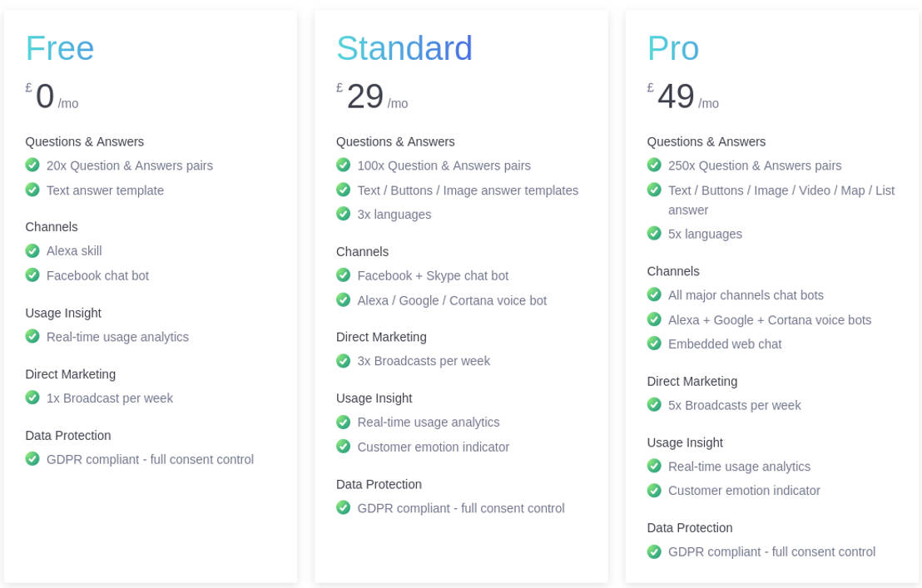Click checkmark next to 5x languages
This screenshot has width=922, height=588.
point(654,234)
